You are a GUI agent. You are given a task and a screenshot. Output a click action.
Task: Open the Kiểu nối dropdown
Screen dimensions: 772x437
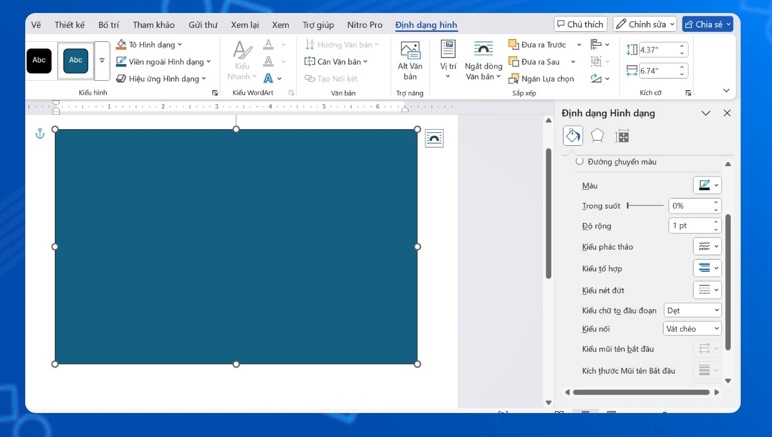[x=692, y=329]
